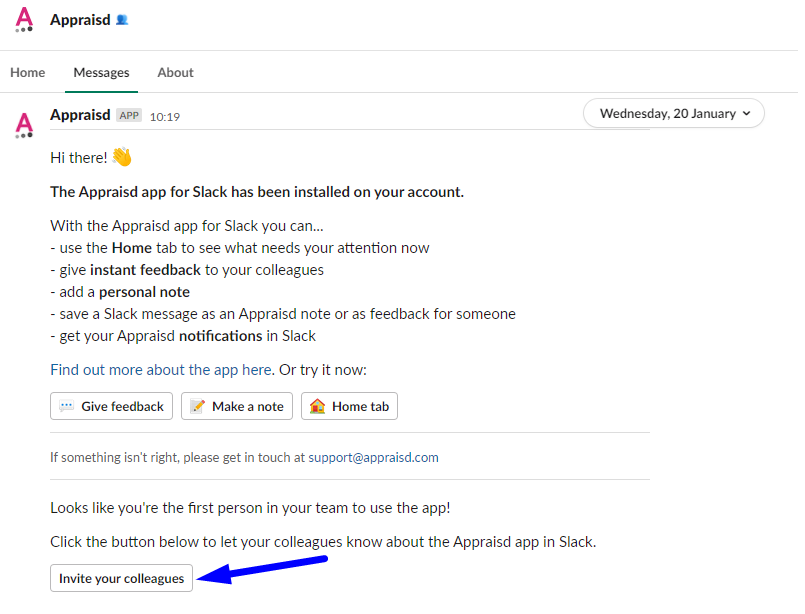
Task: Click the APP badge beside the sender name
Action: tap(129, 116)
